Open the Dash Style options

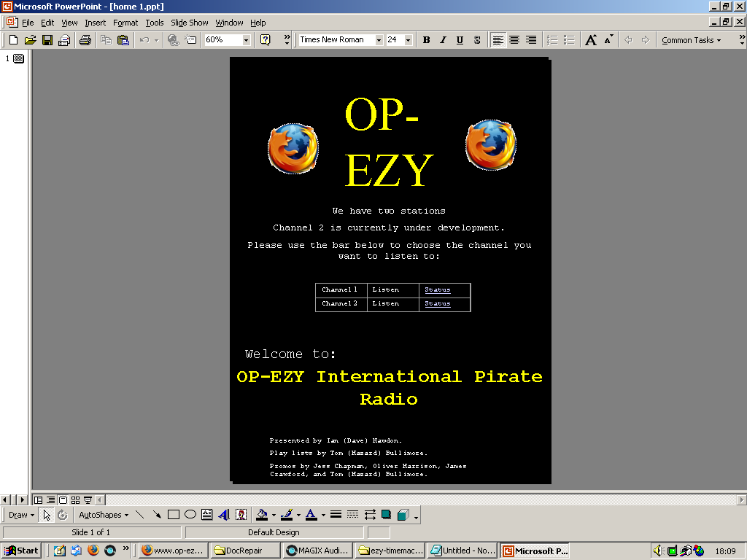(352, 515)
